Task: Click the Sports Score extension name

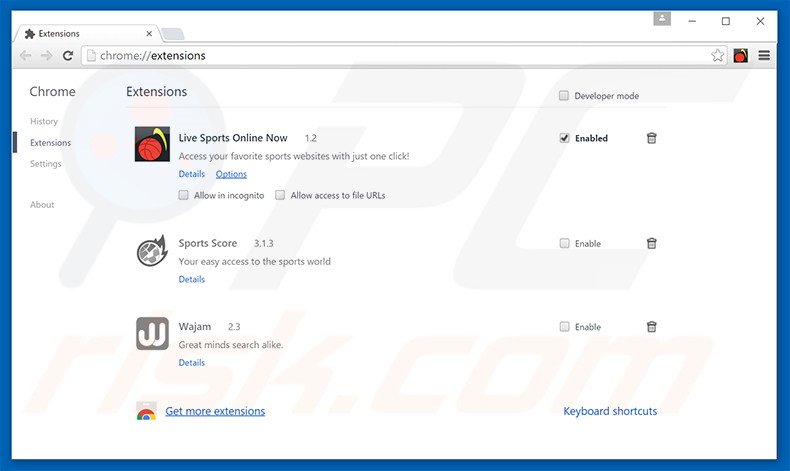Action: pos(208,243)
